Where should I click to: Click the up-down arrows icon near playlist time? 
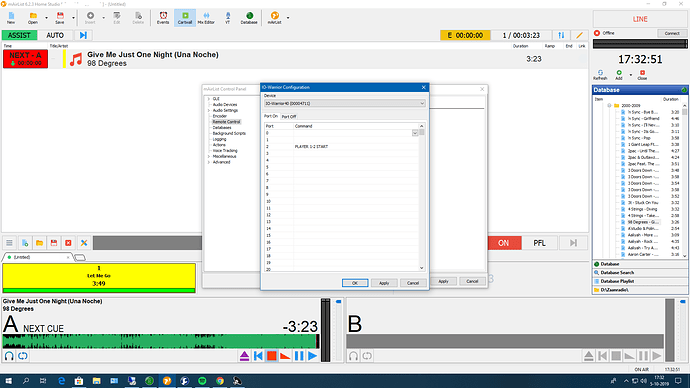[x=561, y=35]
